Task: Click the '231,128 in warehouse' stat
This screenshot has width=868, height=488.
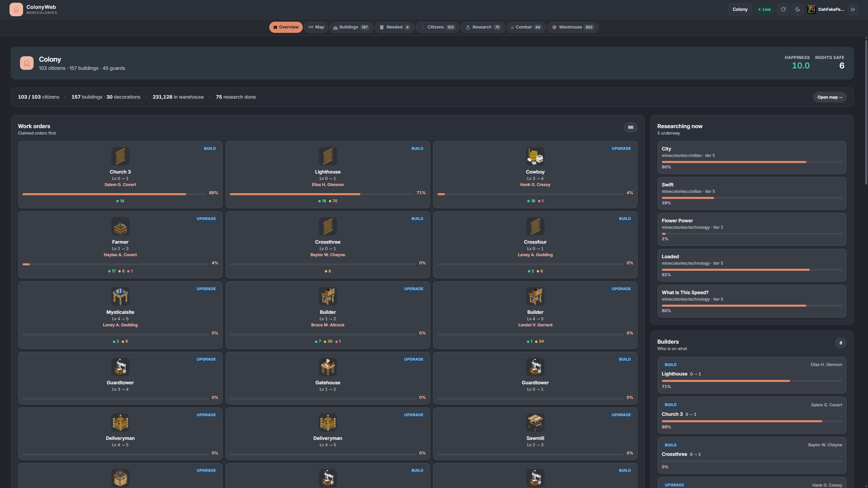Action: [178, 97]
